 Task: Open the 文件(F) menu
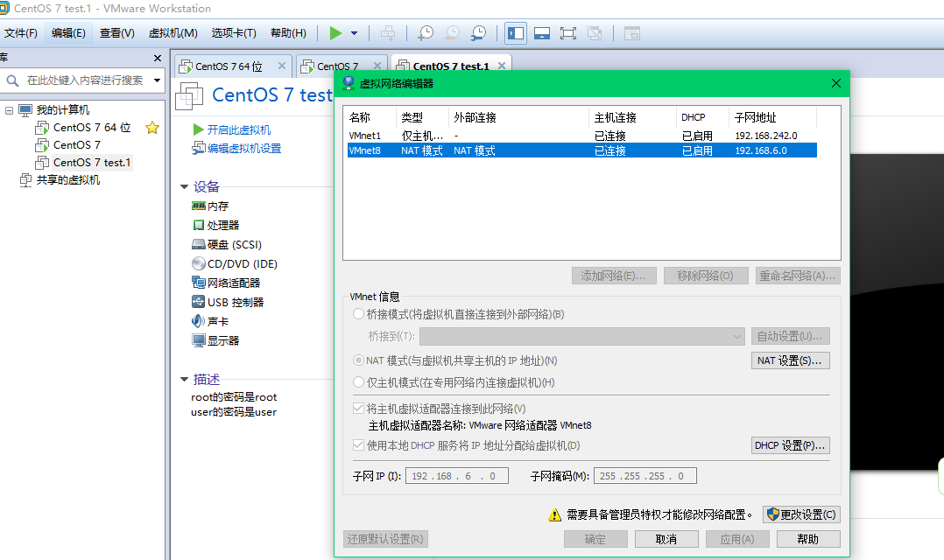point(20,33)
